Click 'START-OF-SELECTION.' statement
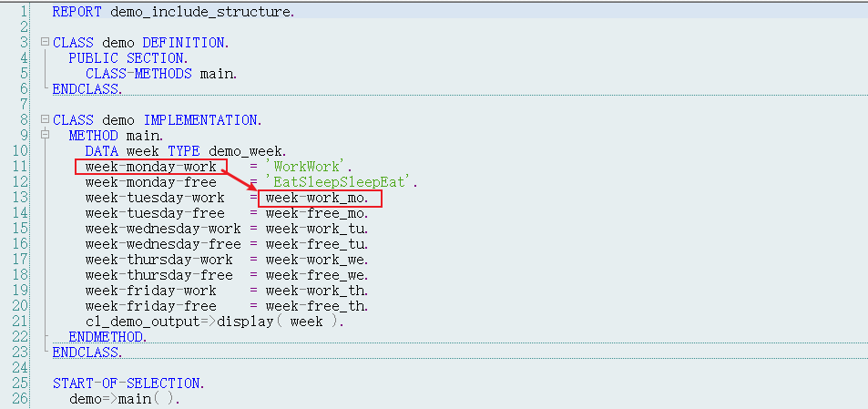Screen dimensions: 868x409 pyautogui.click(x=129, y=383)
